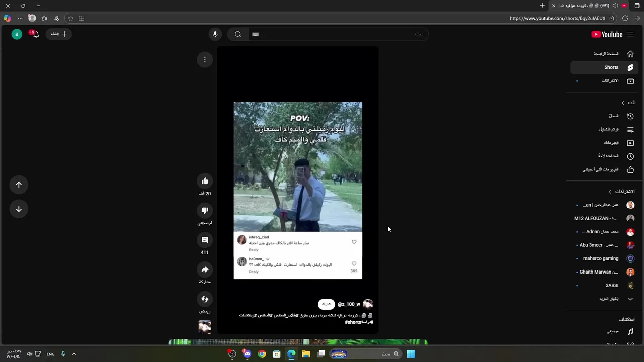Open 'فيديوهاتك' Your videos in sidebar
This screenshot has height=362, width=644.
605,143
